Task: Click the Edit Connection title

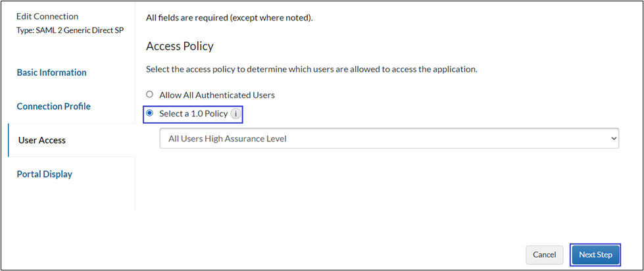Action: click(47, 16)
